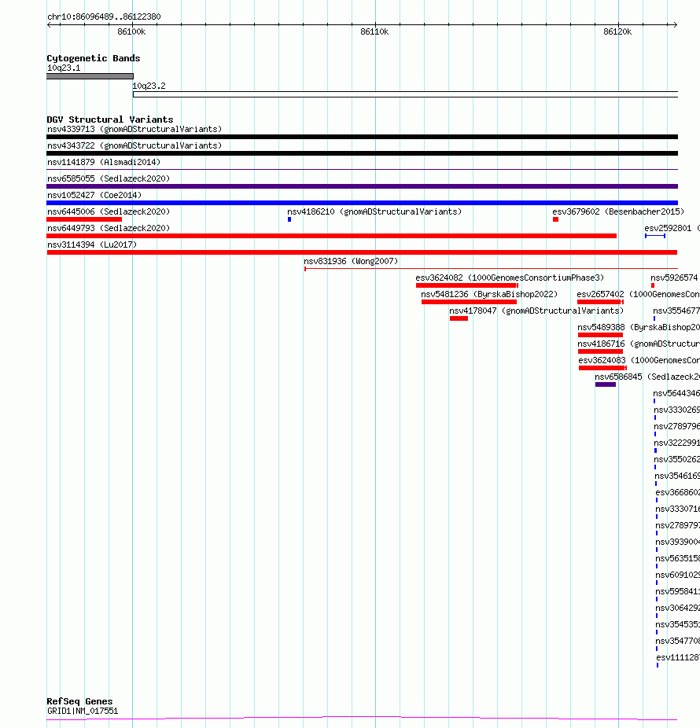Click the right arrow end of the ruler

[675, 24]
